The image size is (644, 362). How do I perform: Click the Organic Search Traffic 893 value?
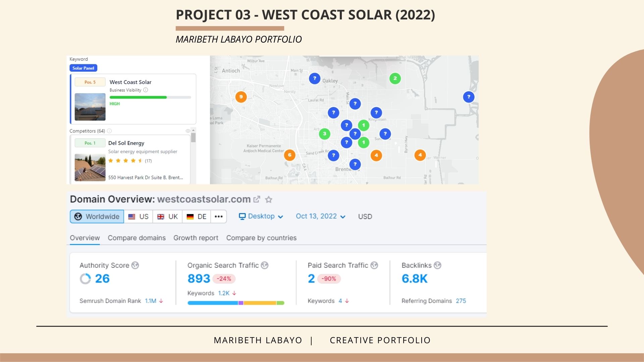[199, 279]
